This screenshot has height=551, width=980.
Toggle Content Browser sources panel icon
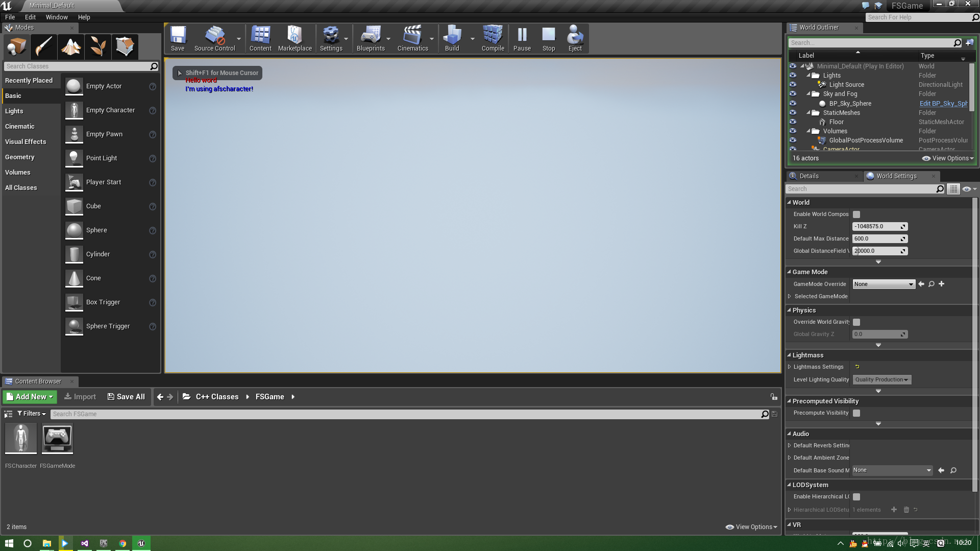coord(8,414)
